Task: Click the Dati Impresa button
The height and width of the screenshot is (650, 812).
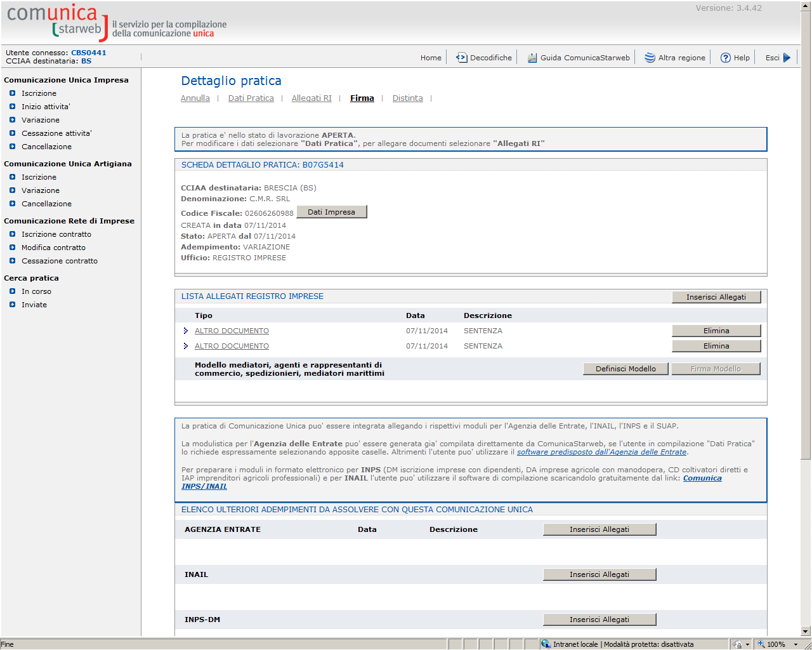Action: 332,212
